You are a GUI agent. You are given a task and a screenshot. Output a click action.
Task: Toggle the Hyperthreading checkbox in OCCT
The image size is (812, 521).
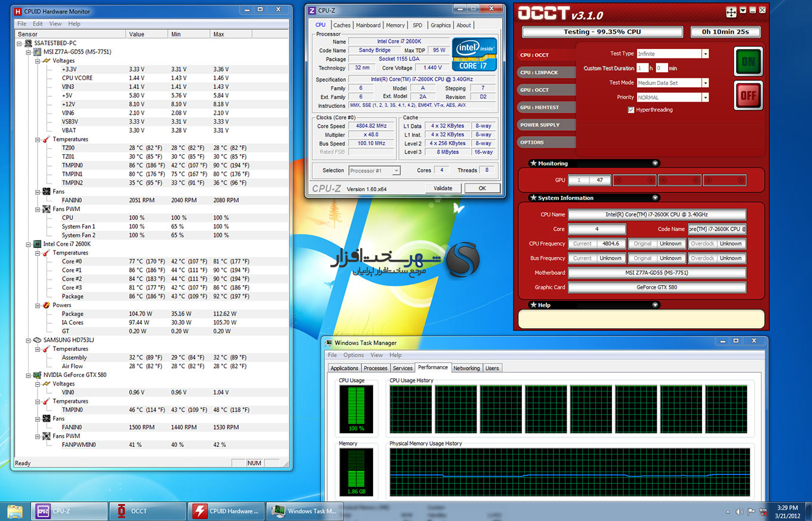(631, 110)
